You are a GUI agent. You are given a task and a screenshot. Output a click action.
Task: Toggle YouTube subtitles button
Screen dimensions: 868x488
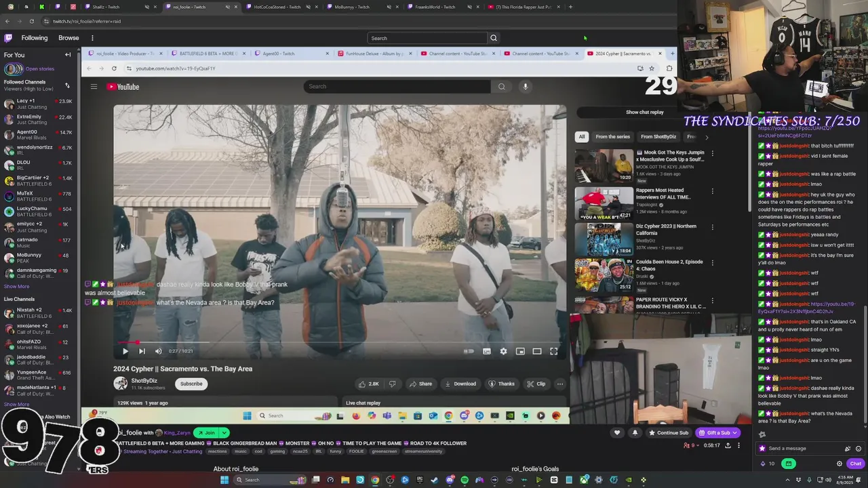[x=486, y=351]
